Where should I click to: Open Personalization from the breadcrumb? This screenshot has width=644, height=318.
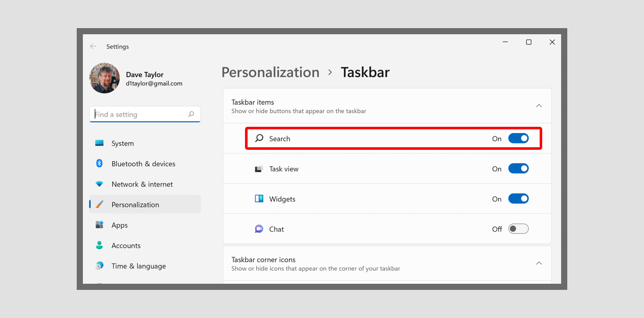(x=270, y=72)
